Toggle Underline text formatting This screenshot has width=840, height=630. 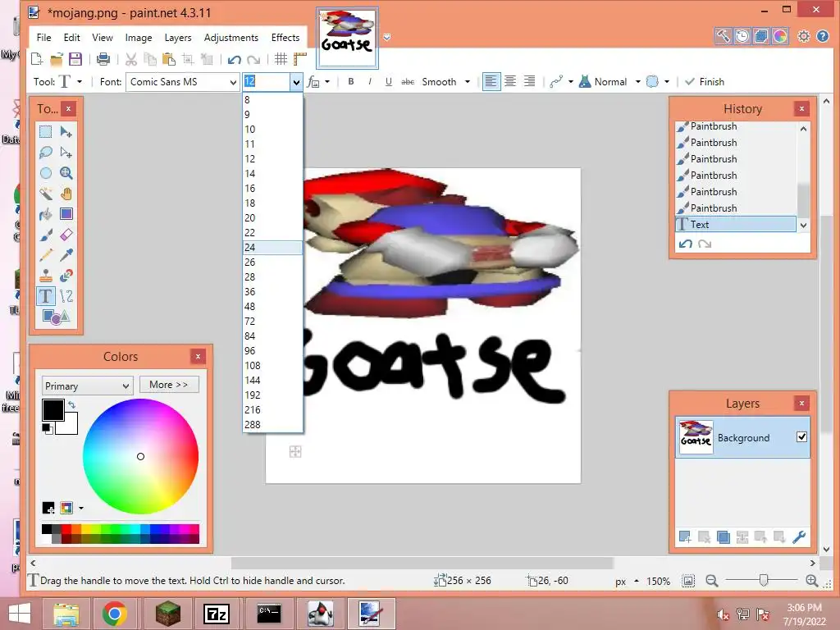(x=388, y=81)
